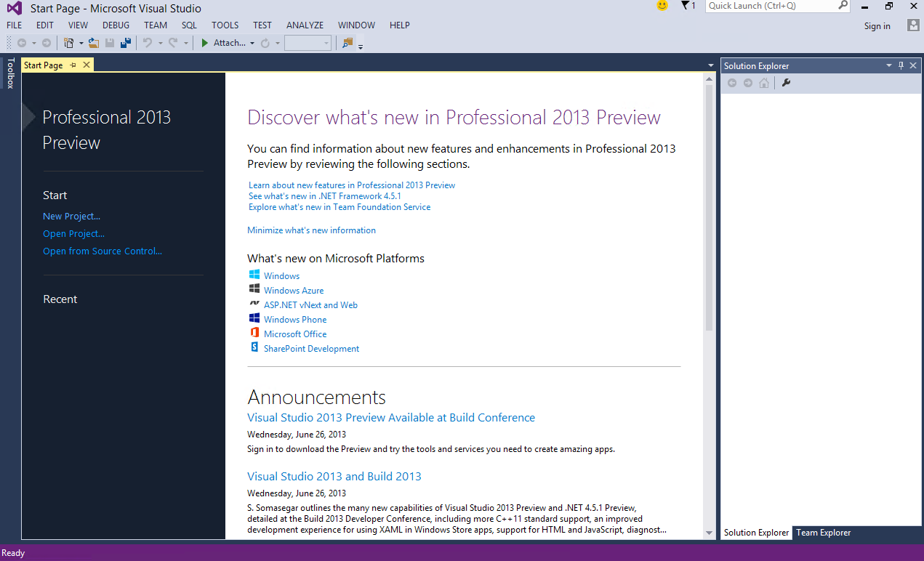Click the Redo arrow icon
This screenshot has width=924, height=561.
point(174,43)
